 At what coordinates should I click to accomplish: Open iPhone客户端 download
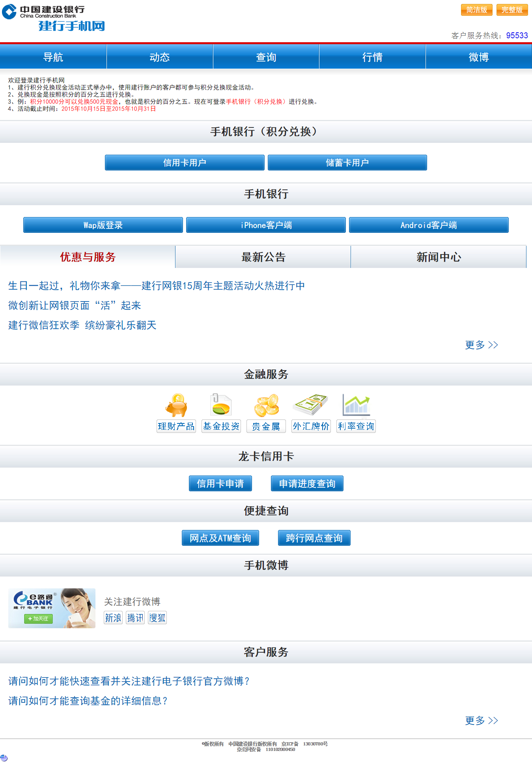tap(266, 225)
